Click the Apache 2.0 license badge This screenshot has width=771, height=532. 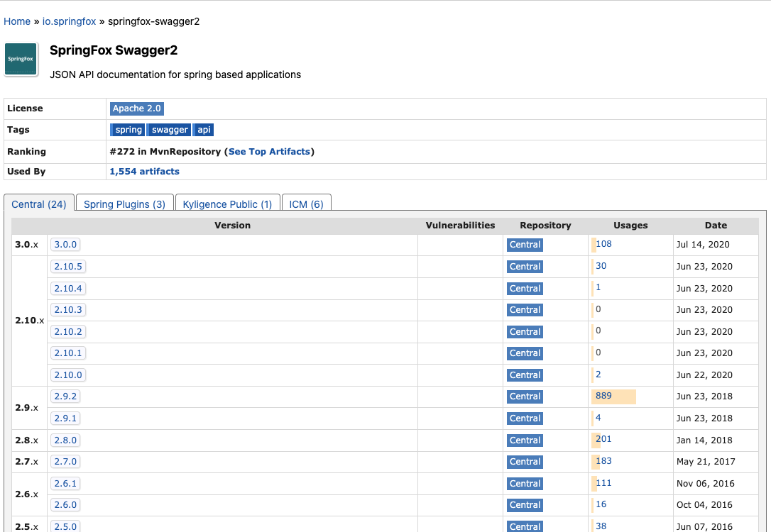[137, 109]
